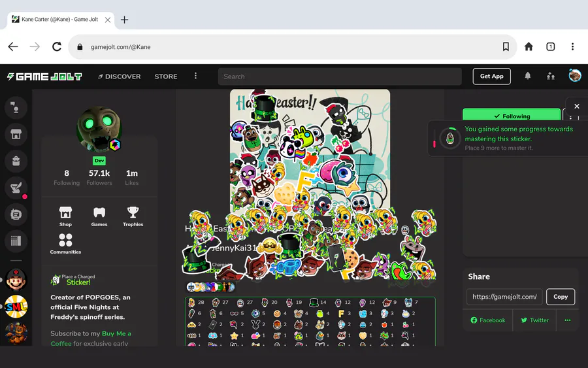588x368 pixels.
Task: Select the yellow F sticker count 3
Action: 344,313
